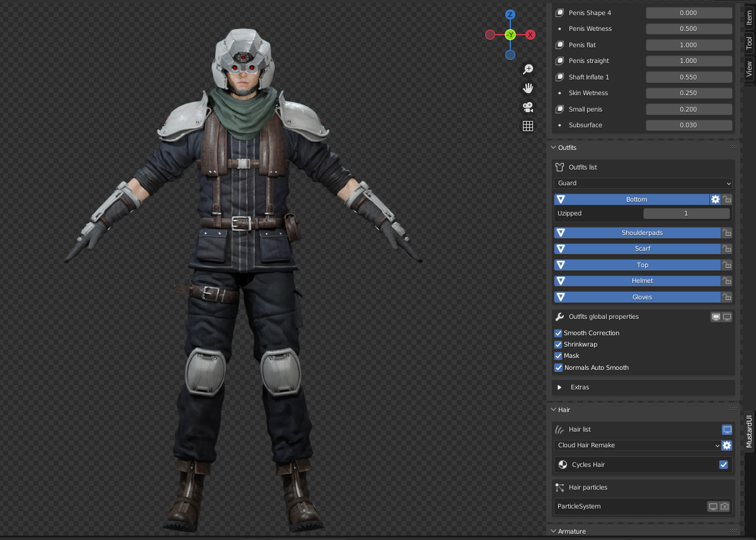
Task: Toggle the camera view icon
Action: pyautogui.click(x=528, y=107)
